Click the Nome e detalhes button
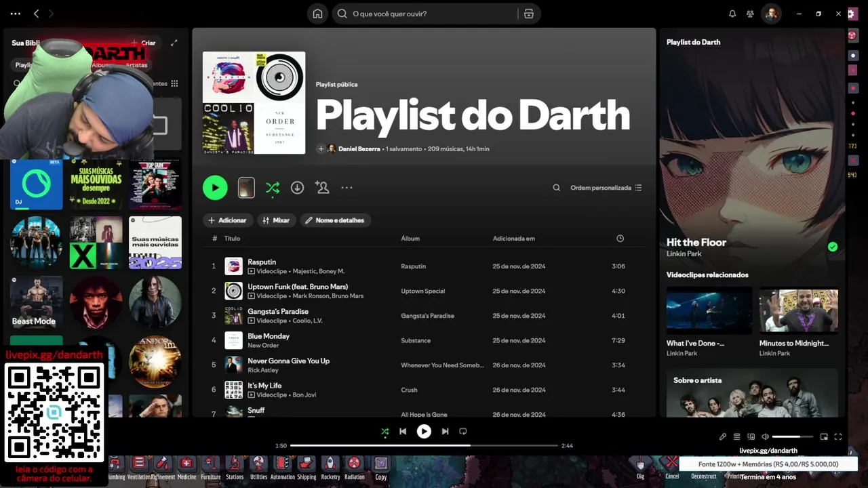The width and height of the screenshot is (868, 488). 334,220
